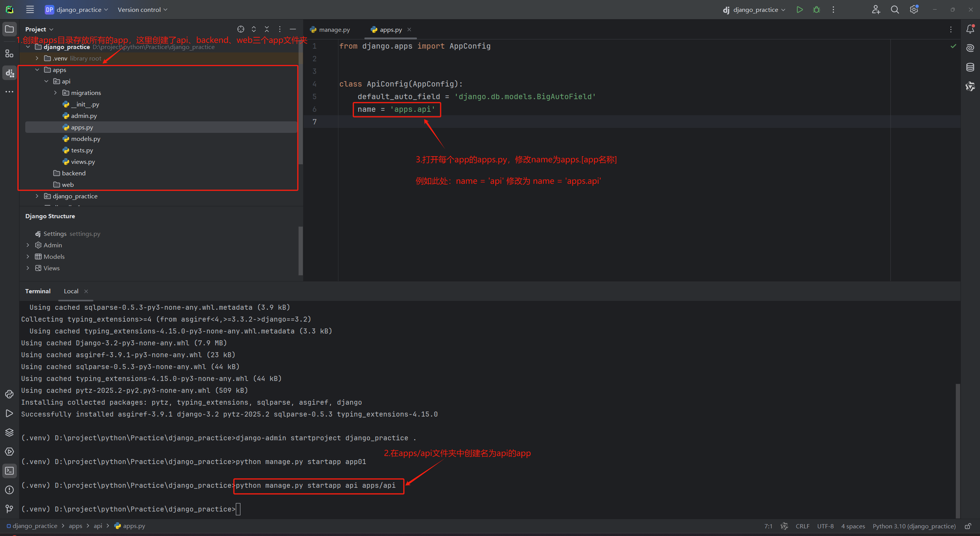
Task: Toggle read-only lock icon in status bar
Action: pyautogui.click(x=968, y=526)
